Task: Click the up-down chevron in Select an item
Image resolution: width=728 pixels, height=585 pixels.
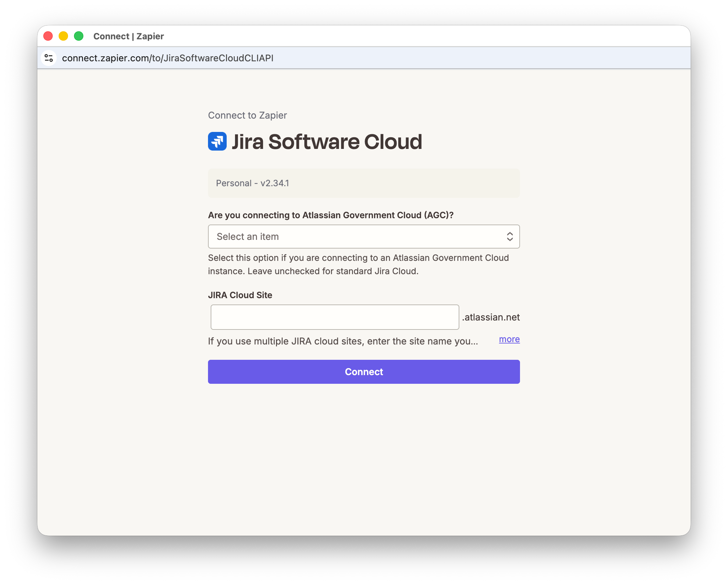Action: [510, 236]
